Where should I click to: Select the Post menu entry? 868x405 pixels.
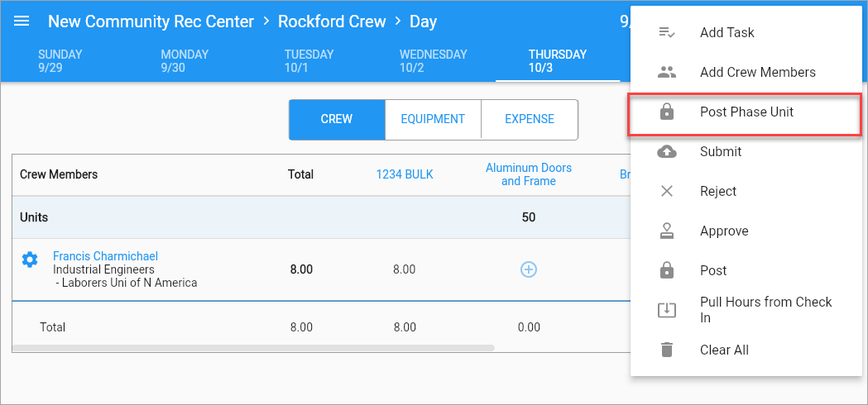click(x=746, y=270)
